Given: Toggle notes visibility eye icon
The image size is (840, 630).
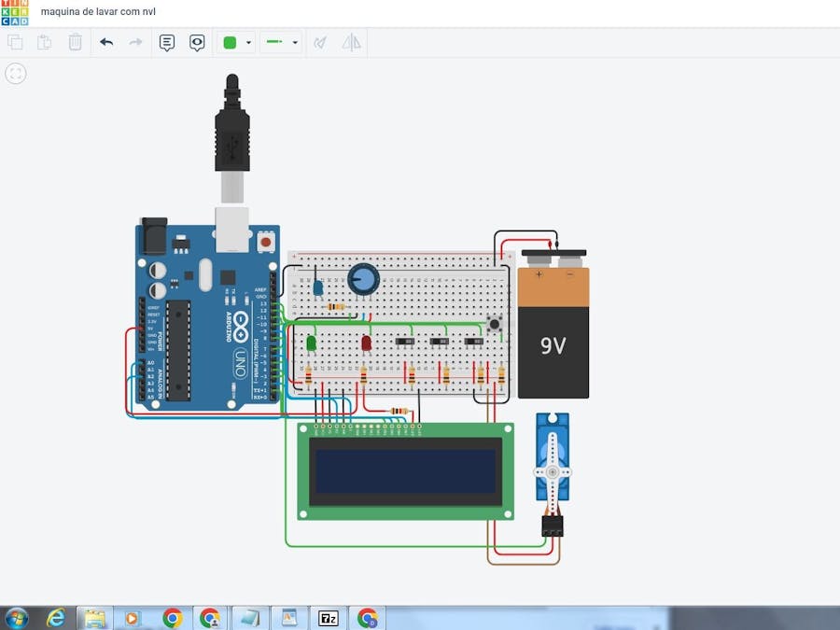Looking at the screenshot, I should [197, 42].
